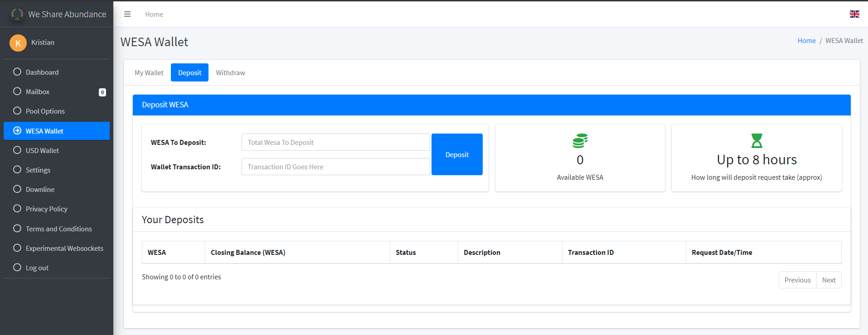Click the circle icon beside Experimental Websockets

(x=17, y=248)
